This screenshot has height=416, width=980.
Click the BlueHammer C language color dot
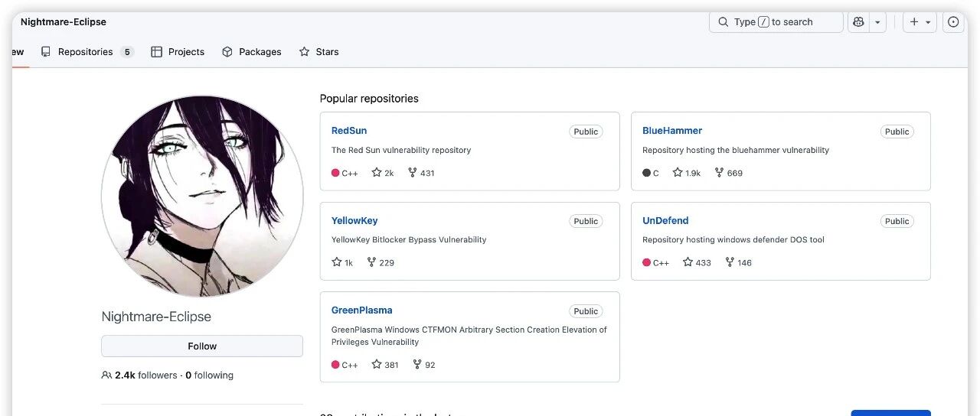click(646, 173)
